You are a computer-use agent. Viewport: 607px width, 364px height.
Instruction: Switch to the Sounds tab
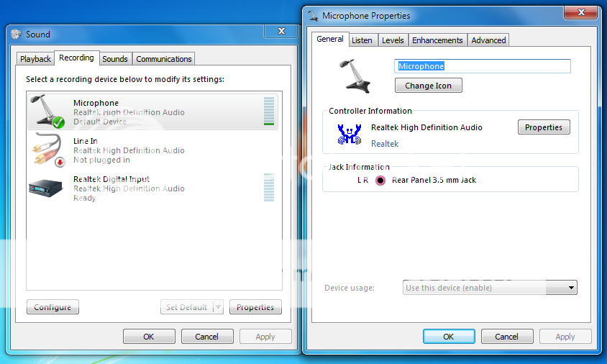[115, 59]
